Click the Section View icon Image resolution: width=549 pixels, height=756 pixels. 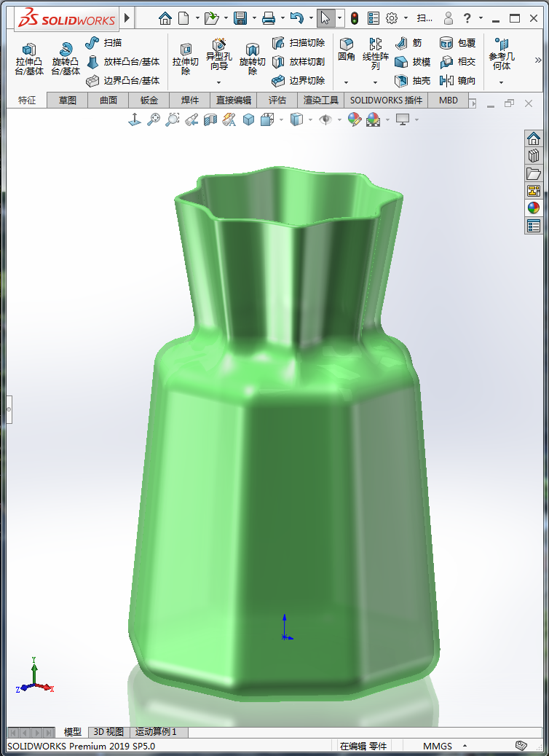pyautogui.click(x=210, y=119)
